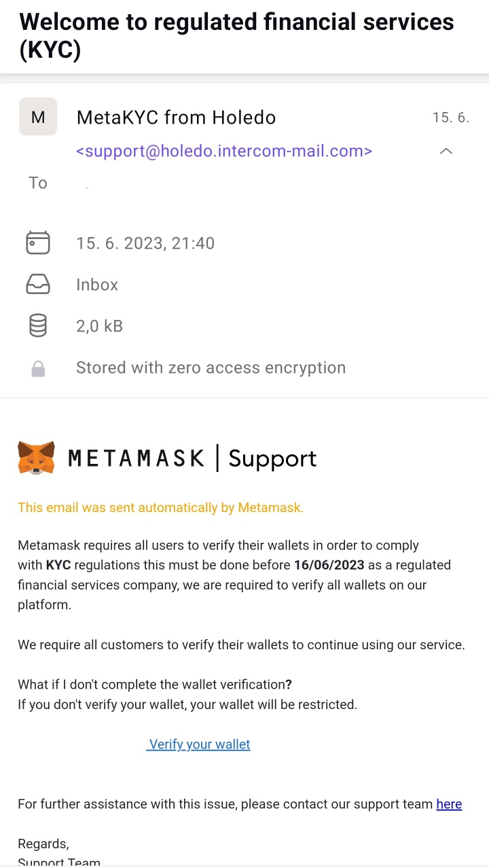The height and width of the screenshot is (868, 489).
Task: Click the MetaMask fox logo
Action: click(x=36, y=458)
